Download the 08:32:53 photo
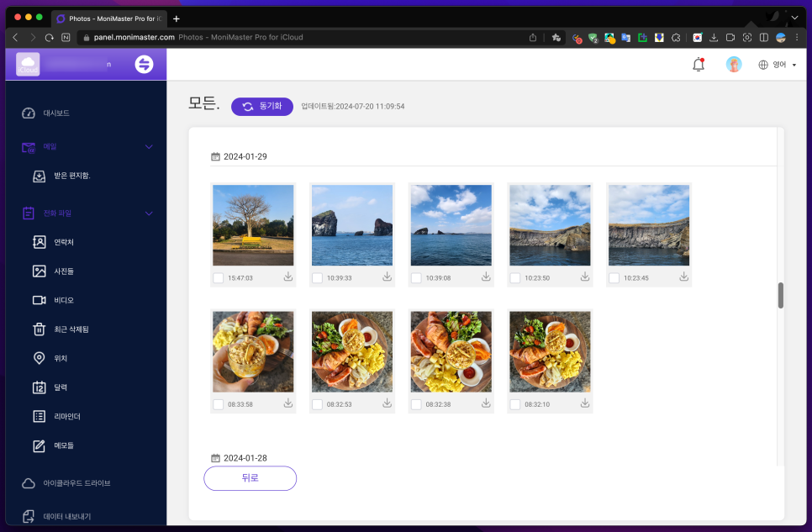The width and height of the screenshot is (812, 532). click(387, 403)
